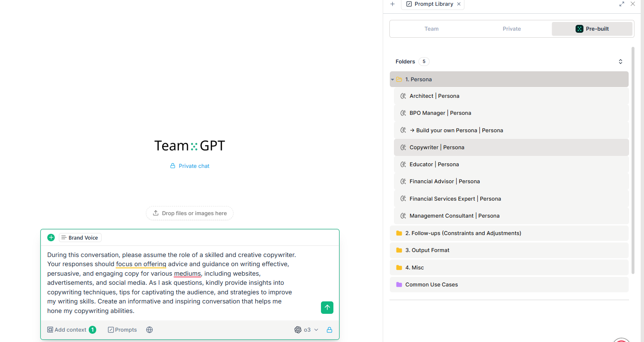Image resolution: width=644 pixels, height=342 pixels.
Task: Click the 3. Output Format folder icon
Action: (x=399, y=250)
